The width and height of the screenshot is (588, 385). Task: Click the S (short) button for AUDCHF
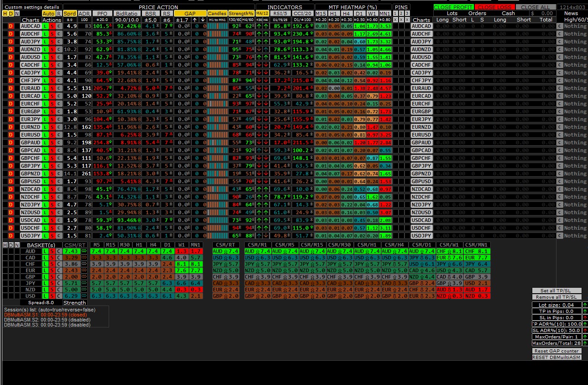[52, 34]
